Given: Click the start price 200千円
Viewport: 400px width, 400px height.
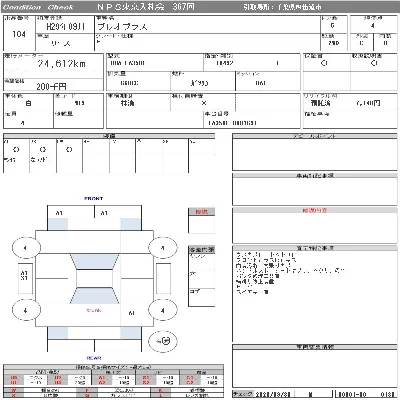Looking at the screenshot, I should 51,87.
